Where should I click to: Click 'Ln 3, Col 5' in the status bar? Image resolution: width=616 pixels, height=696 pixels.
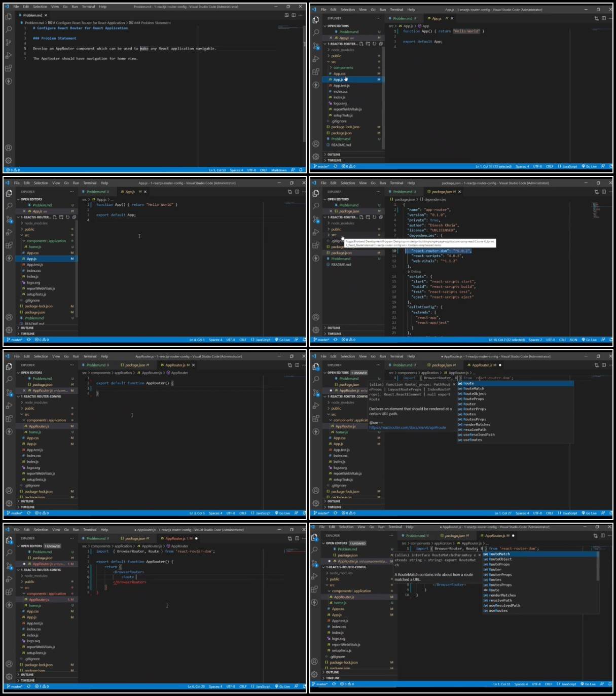point(197,513)
